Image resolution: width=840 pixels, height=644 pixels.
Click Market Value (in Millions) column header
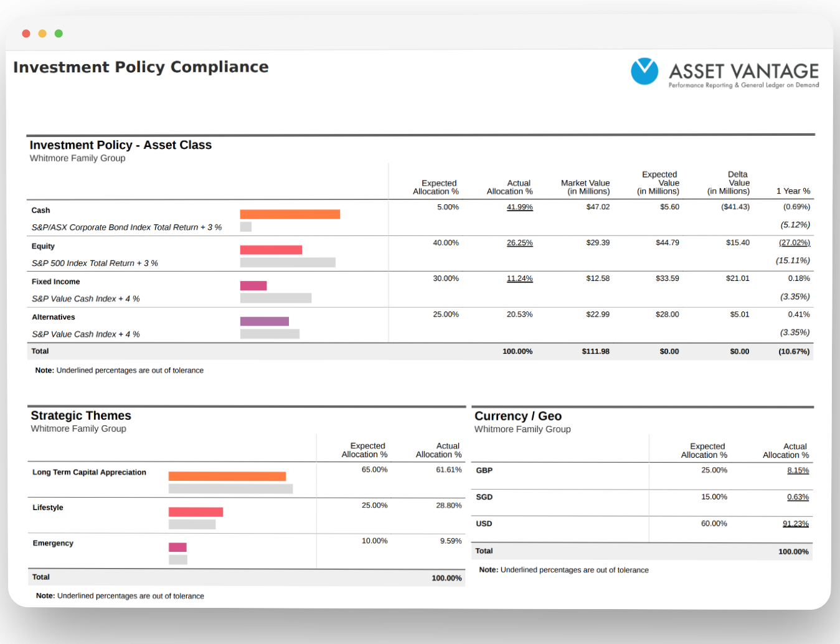coord(585,187)
